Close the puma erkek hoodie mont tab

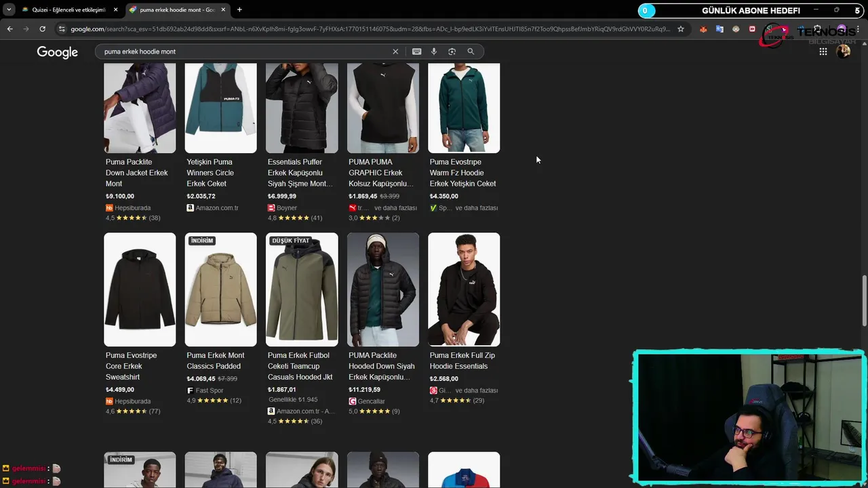tap(223, 9)
